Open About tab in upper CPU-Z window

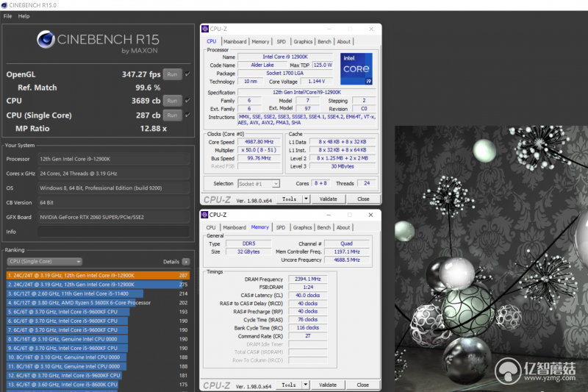[x=343, y=42]
